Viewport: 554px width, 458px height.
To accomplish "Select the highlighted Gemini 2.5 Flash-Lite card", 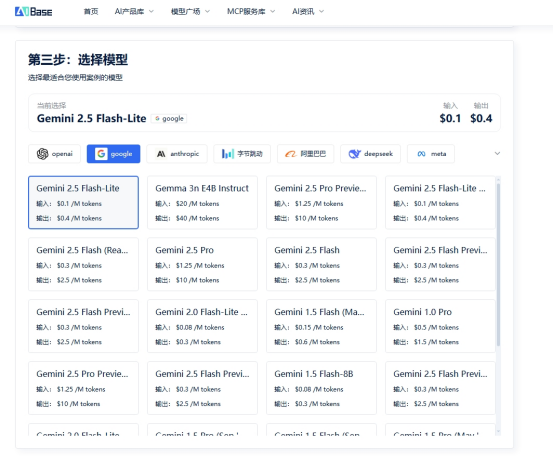I will (x=83, y=202).
